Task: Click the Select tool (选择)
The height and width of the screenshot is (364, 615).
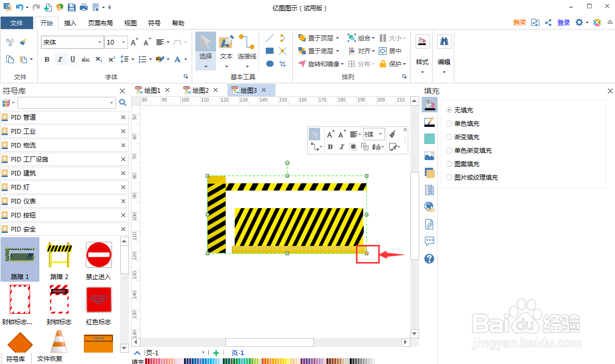Action: (206, 51)
